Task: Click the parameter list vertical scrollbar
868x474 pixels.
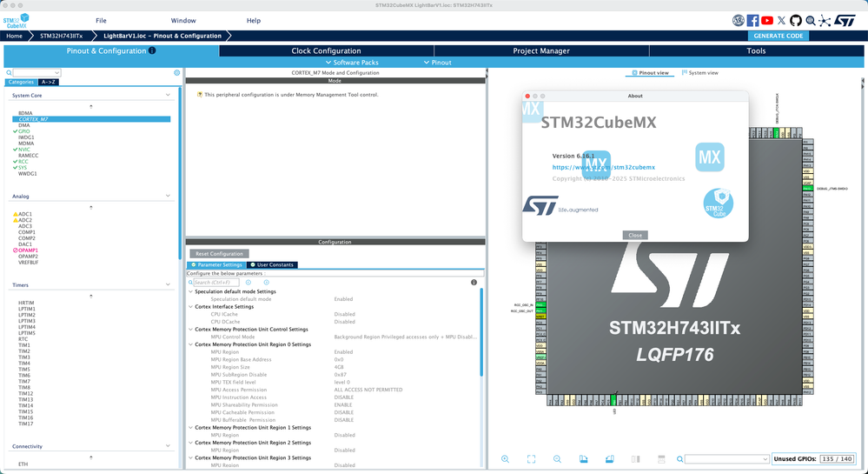Action: pos(481,332)
